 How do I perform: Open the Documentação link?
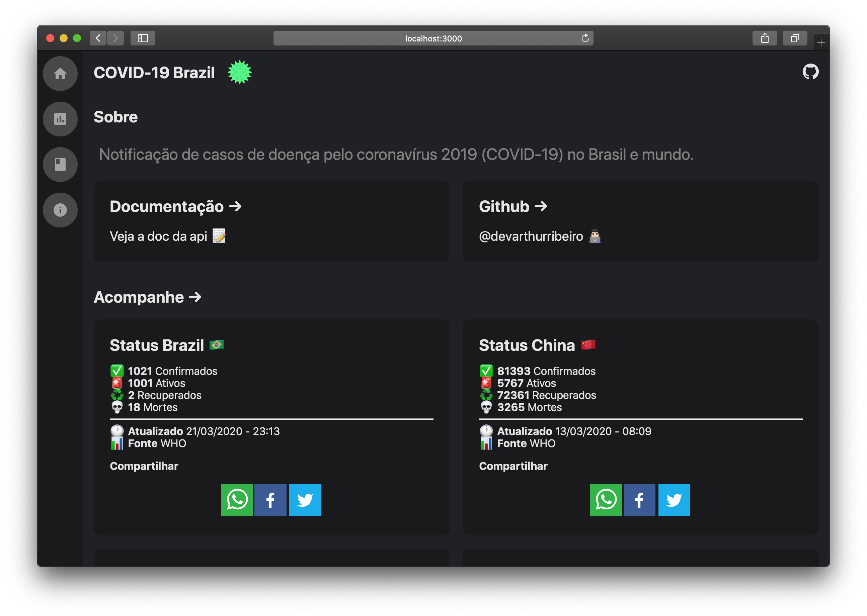tap(175, 206)
